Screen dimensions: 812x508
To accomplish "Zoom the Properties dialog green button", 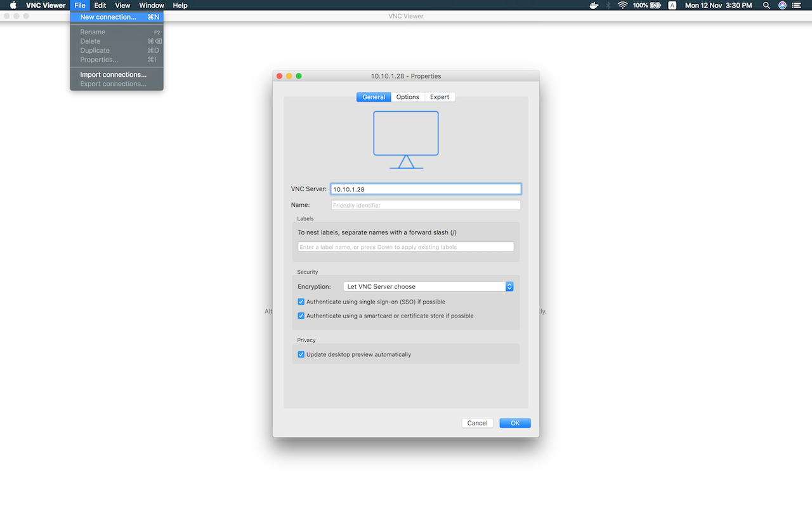I will coord(299,76).
